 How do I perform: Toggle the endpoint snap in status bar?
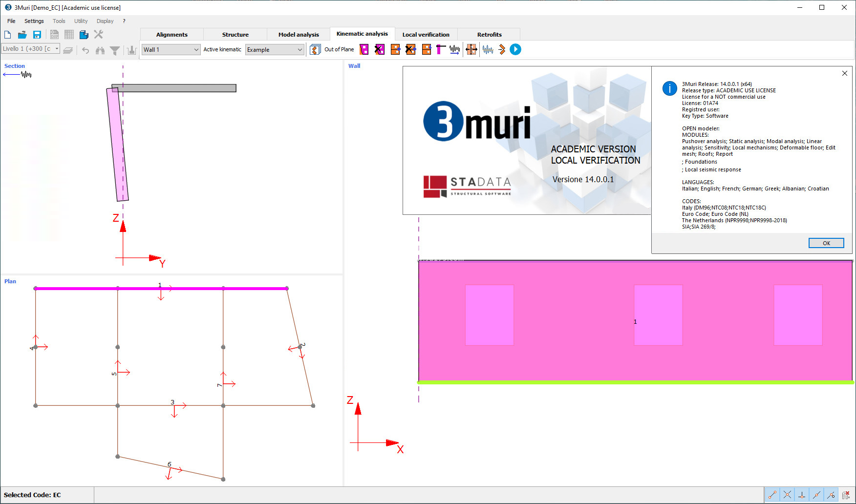click(772, 495)
